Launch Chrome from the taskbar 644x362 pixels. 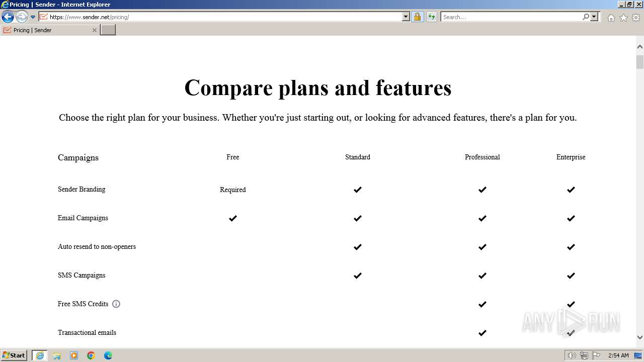click(x=91, y=355)
